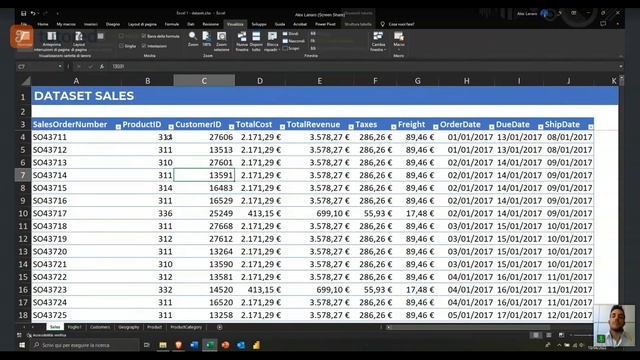The height and width of the screenshot is (360, 640).
Task: Open the Freight filter dropdown
Action: [x=436, y=127]
